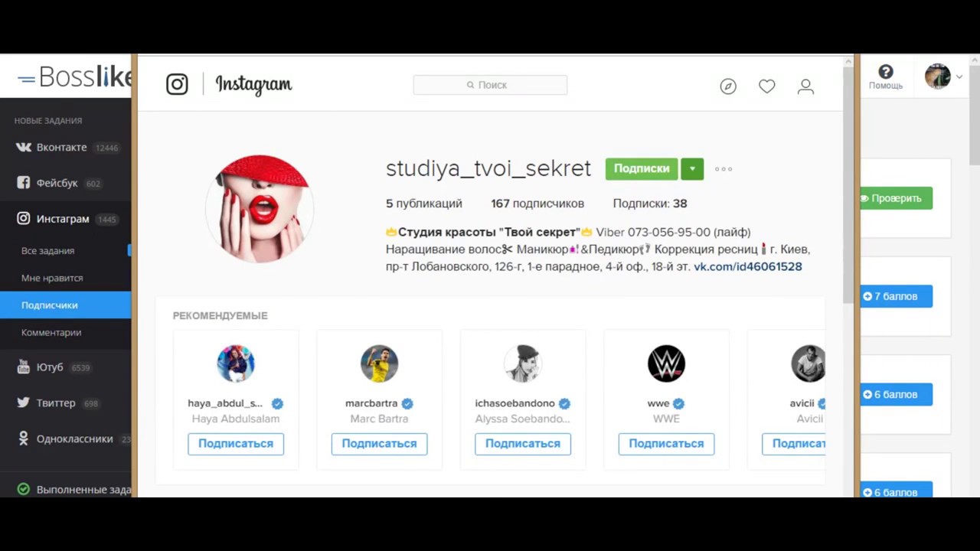Open the Помощь help question icon
The image size is (980, 551).
pyautogui.click(x=886, y=72)
